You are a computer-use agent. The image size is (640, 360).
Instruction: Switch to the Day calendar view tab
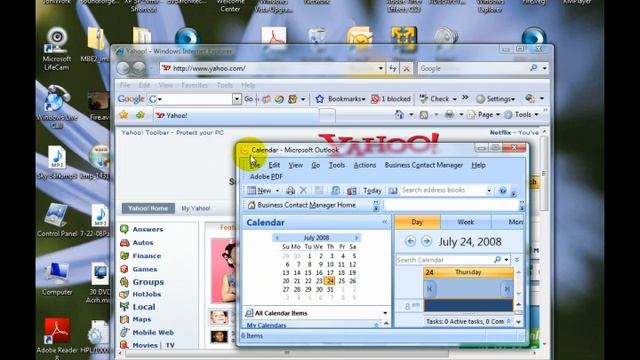click(x=417, y=222)
